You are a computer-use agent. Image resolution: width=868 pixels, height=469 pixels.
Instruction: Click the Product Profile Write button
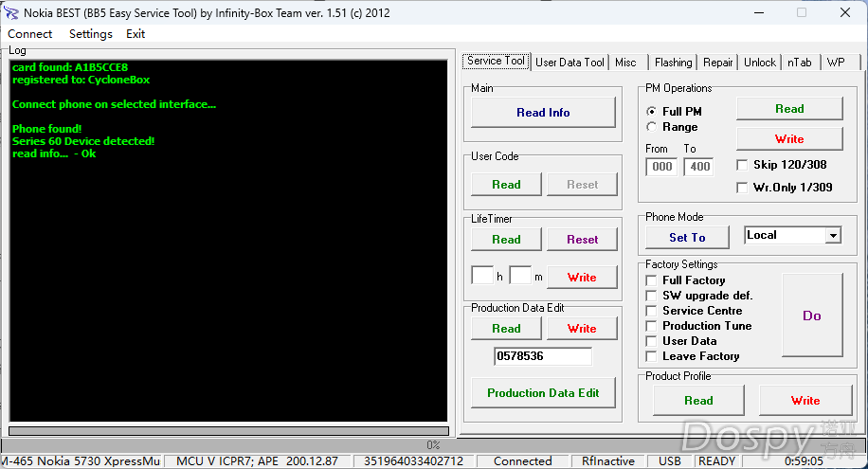pyautogui.click(x=805, y=401)
